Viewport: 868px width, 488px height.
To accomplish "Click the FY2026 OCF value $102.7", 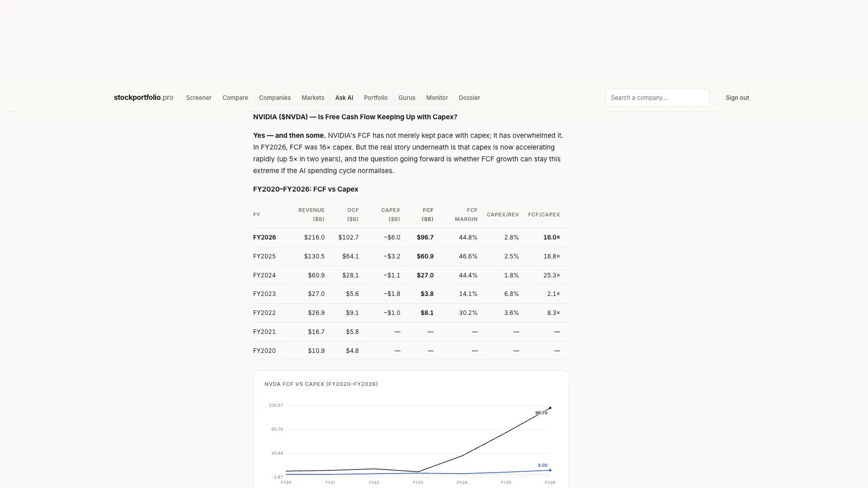I will point(349,237).
